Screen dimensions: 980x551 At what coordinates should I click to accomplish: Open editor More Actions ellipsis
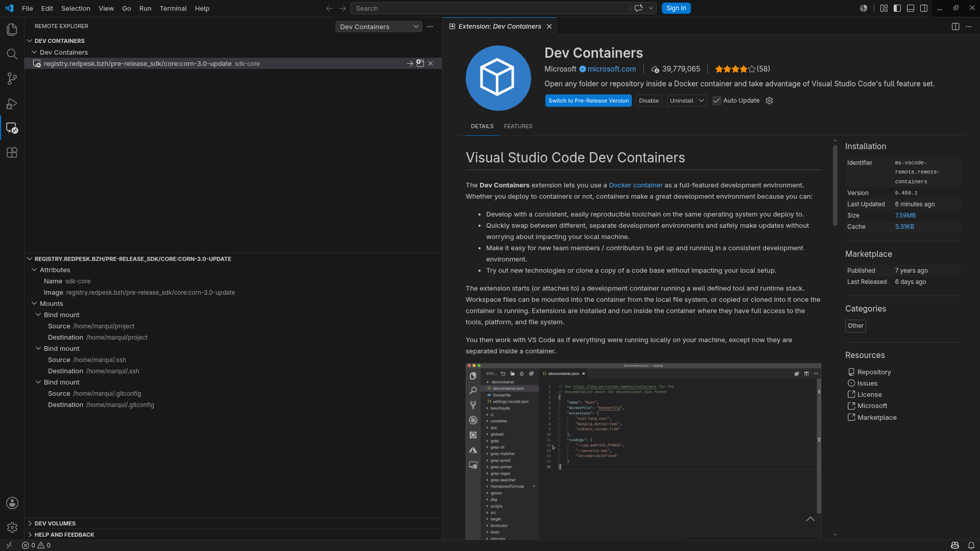pos(969,27)
